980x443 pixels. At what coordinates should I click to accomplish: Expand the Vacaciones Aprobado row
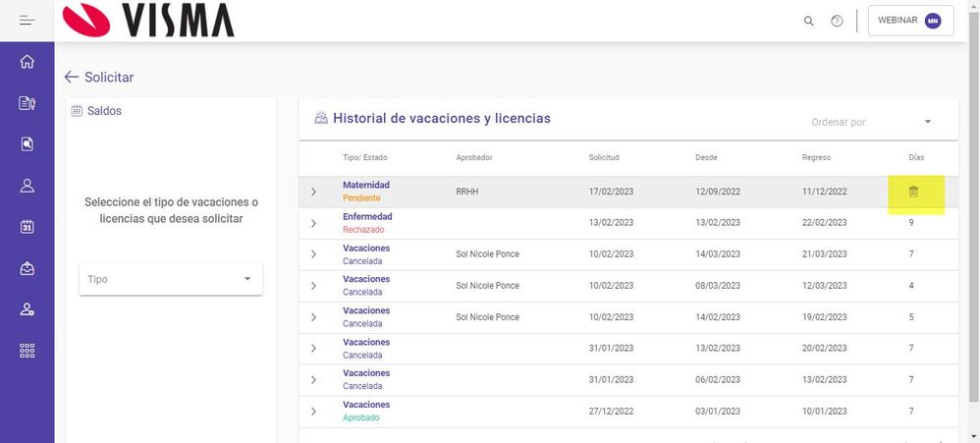314,412
